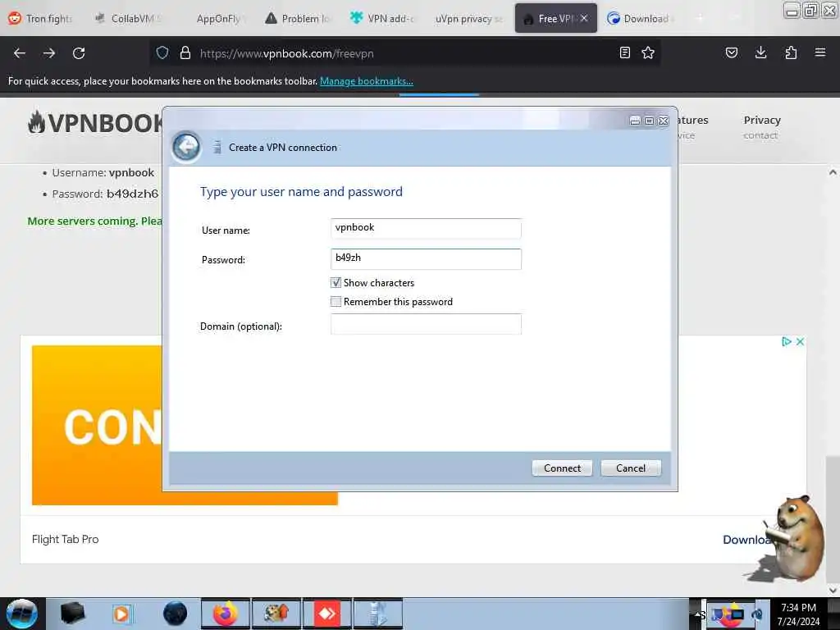
Task: Open Pocket save icon in toolbar
Action: click(x=732, y=52)
